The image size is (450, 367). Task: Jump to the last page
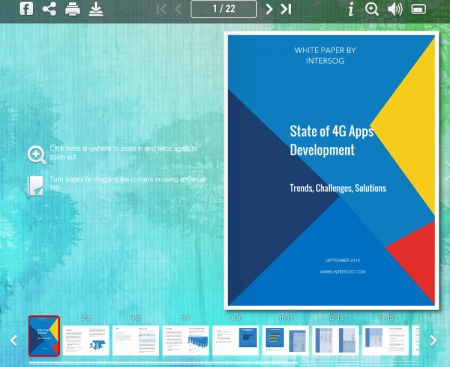click(286, 9)
